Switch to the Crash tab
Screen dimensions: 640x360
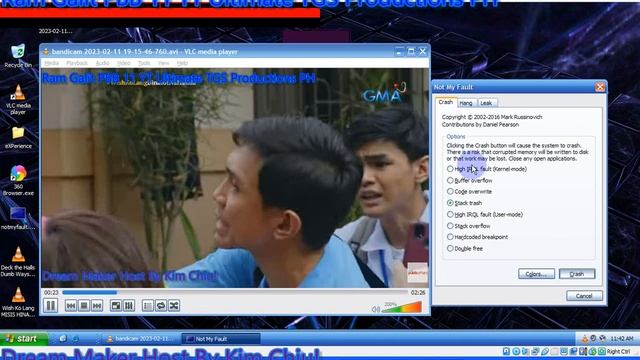click(x=446, y=102)
